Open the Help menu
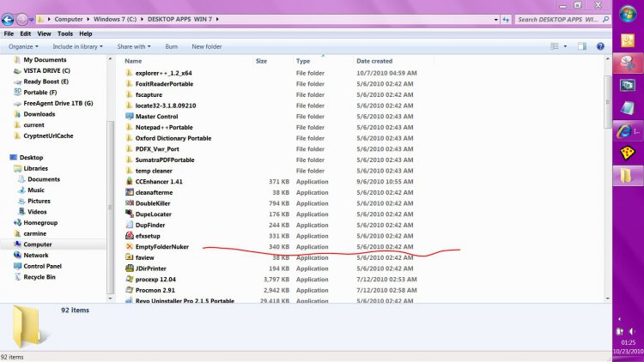644x362 pixels. pyautogui.click(x=85, y=33)
